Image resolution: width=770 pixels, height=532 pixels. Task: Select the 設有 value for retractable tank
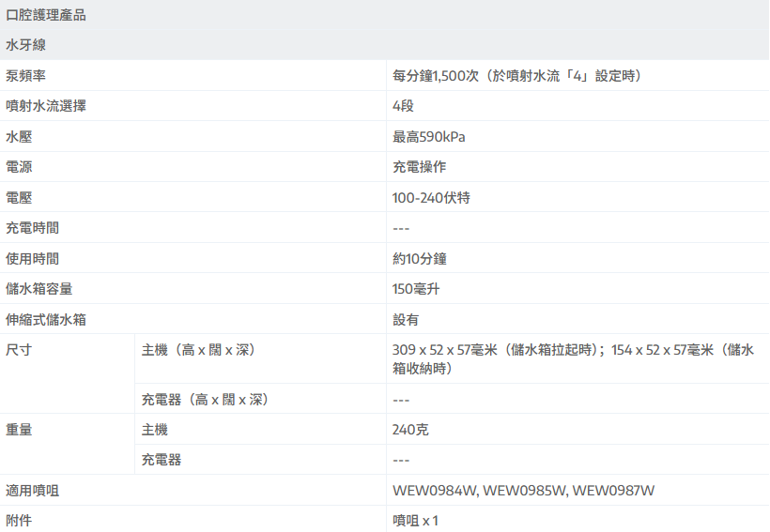click(406, 320)
